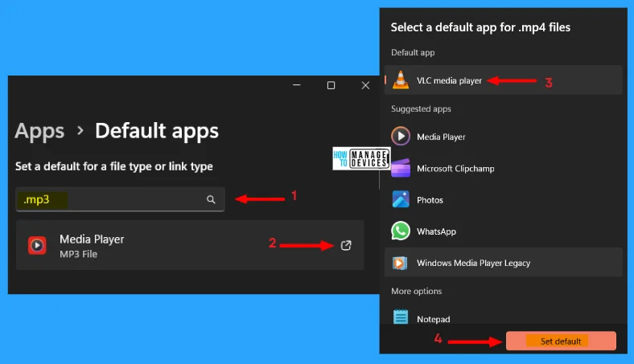634x364 pixels.
Task: Click 'Set a default for a file type or link type'
Action: (114, 166)
